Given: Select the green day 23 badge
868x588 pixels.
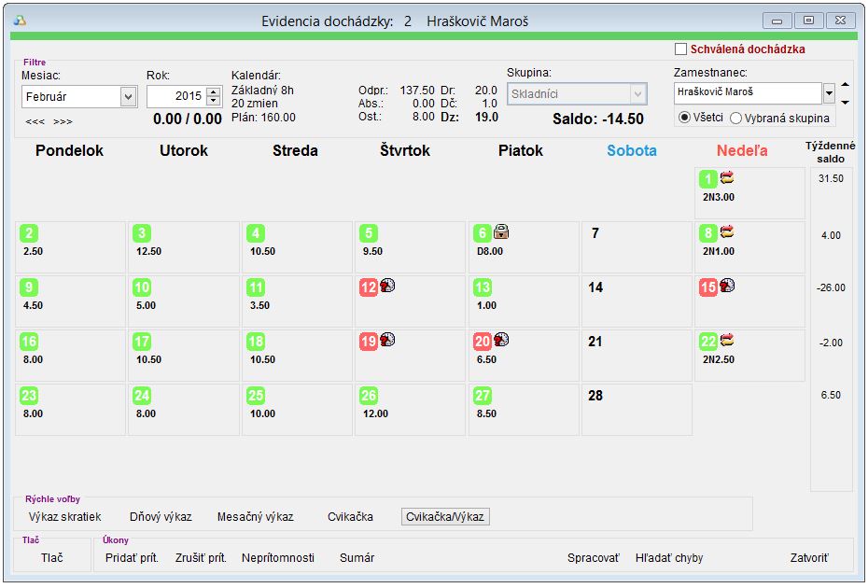Looking at the screenshot, I should click(x=29, y=396).
